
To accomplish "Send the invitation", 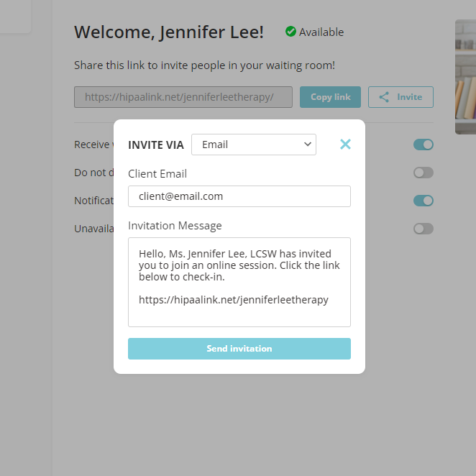I will pyautogui.click(x=239, y=349).
